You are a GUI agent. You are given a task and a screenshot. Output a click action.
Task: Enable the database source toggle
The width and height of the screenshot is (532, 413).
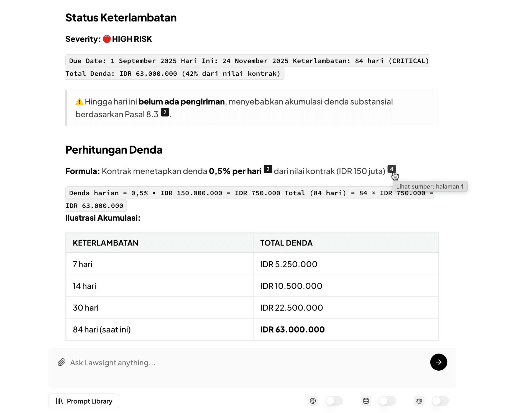(x=387, y=401)
